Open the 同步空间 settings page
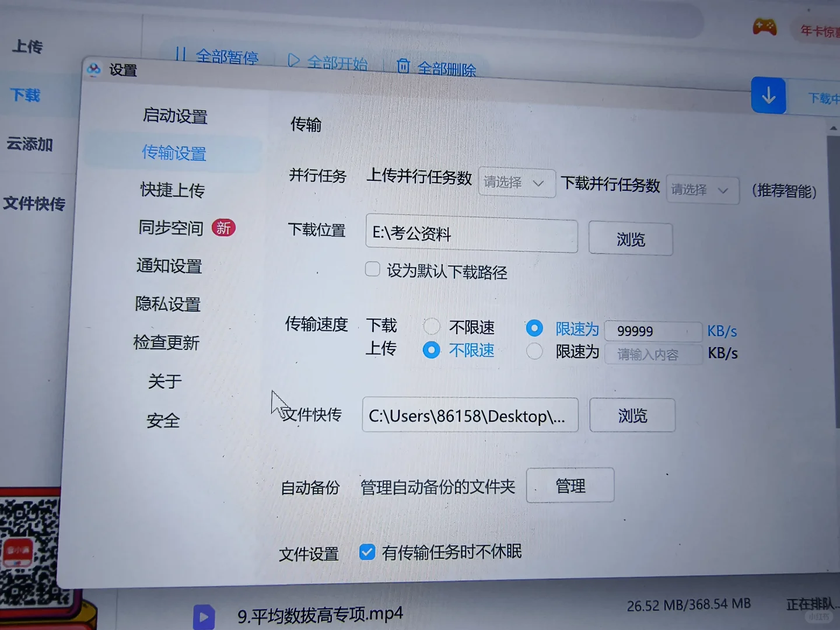 click(171, 228)
